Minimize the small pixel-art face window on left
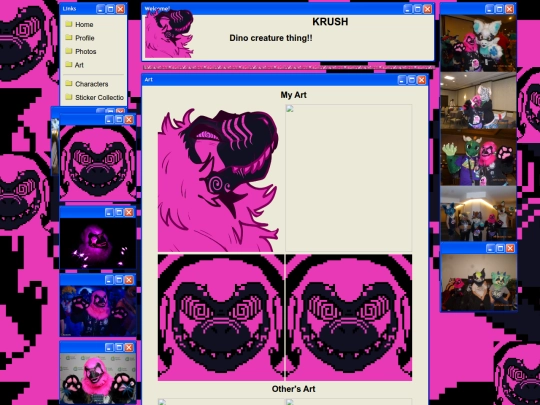The width and height of the screenshot is (540, 405). click(109, 120)
